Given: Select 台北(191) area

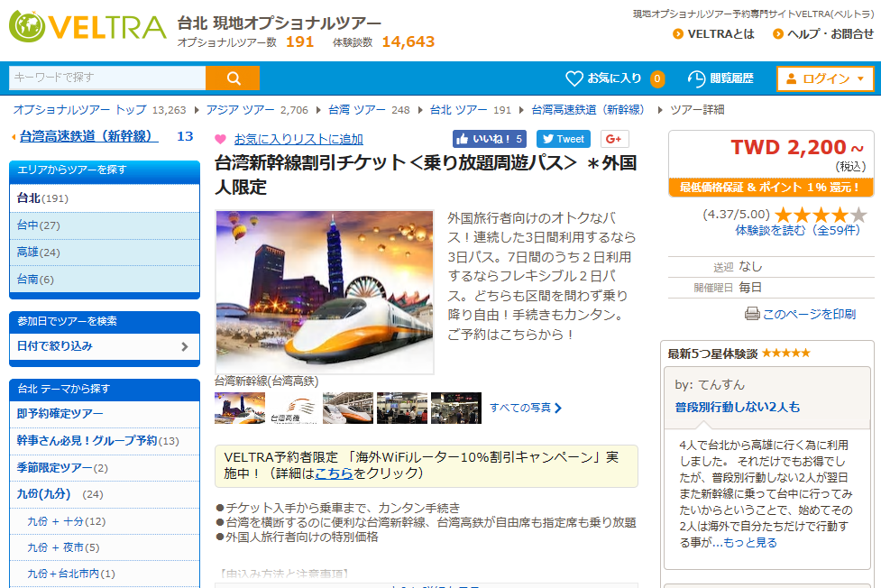Looking at the screenshot, I should pos(105,198).
